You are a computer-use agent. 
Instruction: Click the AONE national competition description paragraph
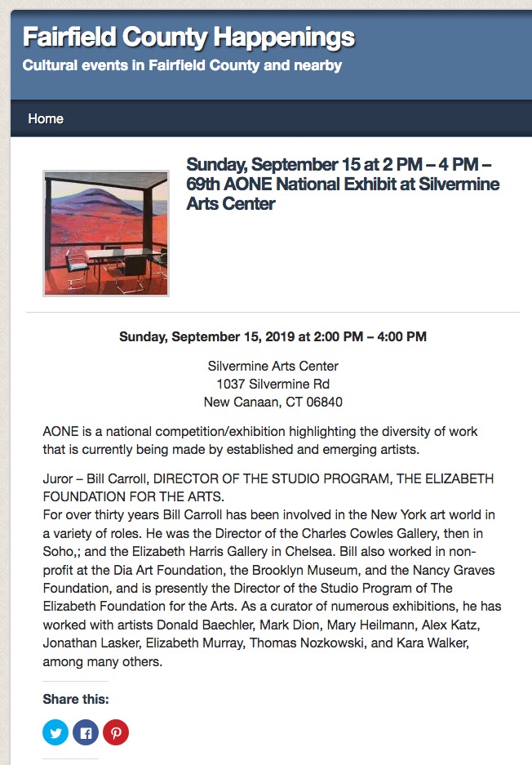(260, 440)
